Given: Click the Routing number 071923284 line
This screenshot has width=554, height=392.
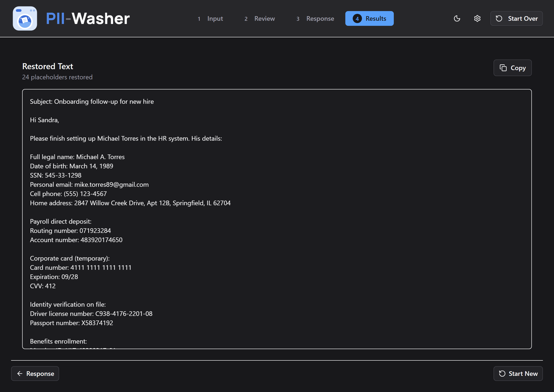Looking at the screenshot, I should point(70,231).
